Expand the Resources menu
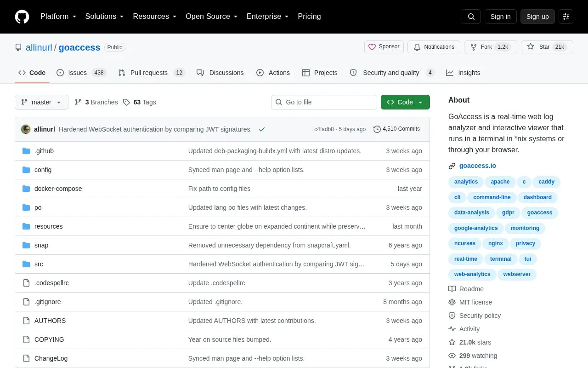588x368 pixels. [154, 17]
